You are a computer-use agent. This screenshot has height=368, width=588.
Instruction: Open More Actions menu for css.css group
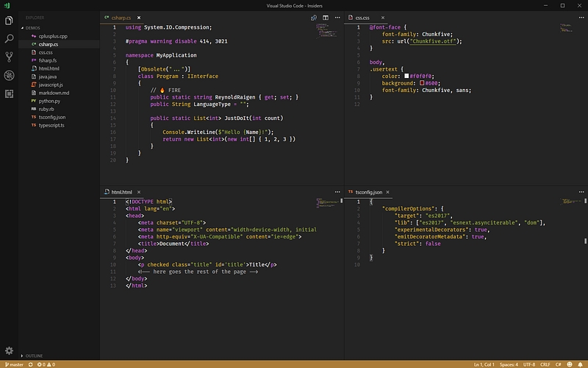coord(581,16)
